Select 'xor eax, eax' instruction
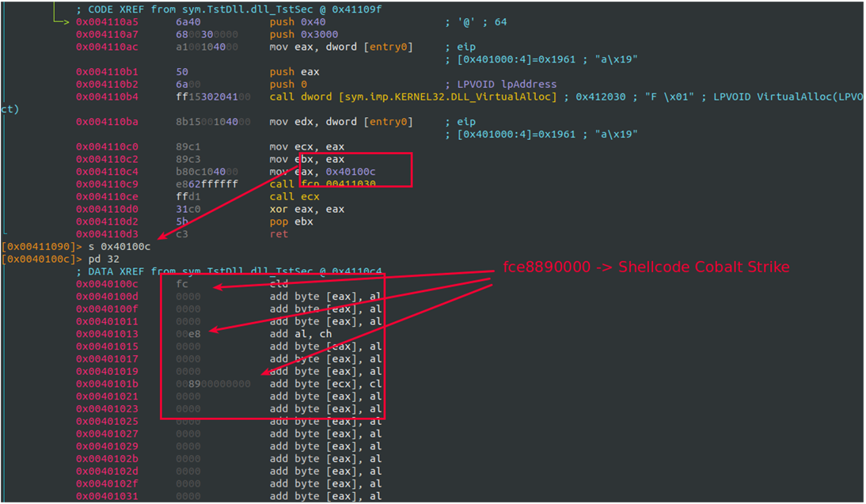This screenshot has height=504, width=866. pos(306,209)
